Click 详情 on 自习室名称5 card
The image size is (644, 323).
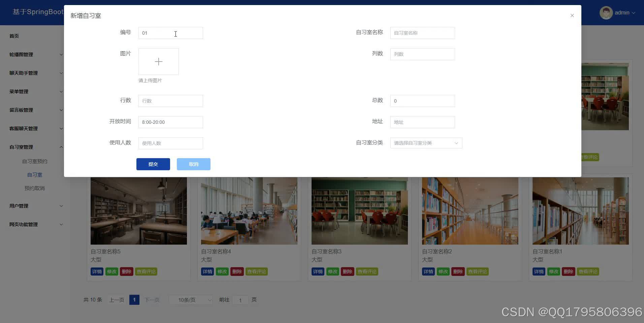tap(97, 272)
